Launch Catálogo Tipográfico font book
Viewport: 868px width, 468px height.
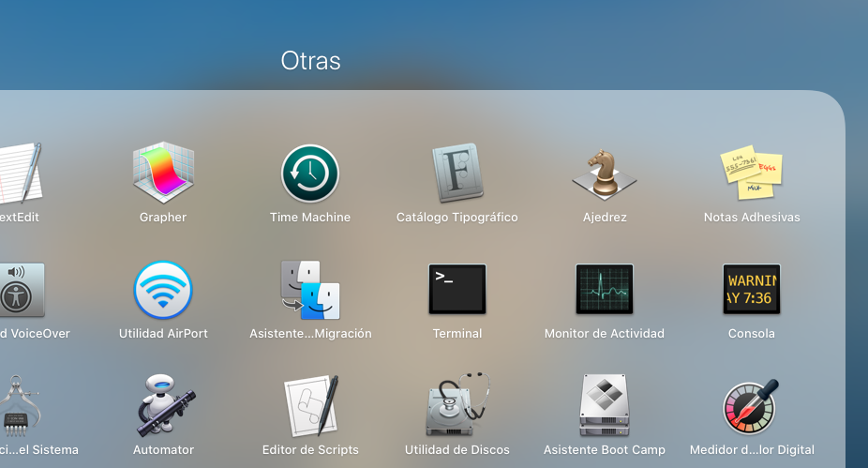(x=457, y=174)
